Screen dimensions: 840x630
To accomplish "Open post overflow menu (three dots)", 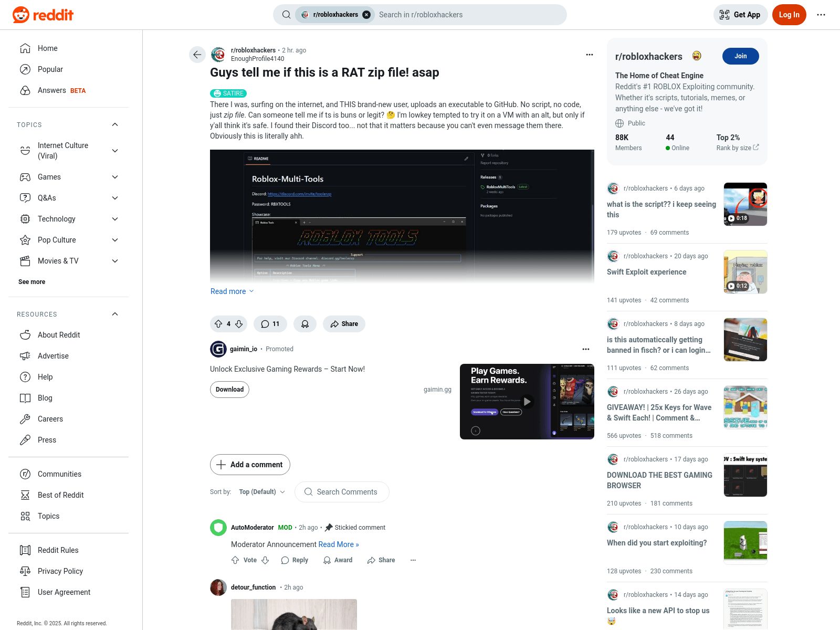I will coord(590,55).
